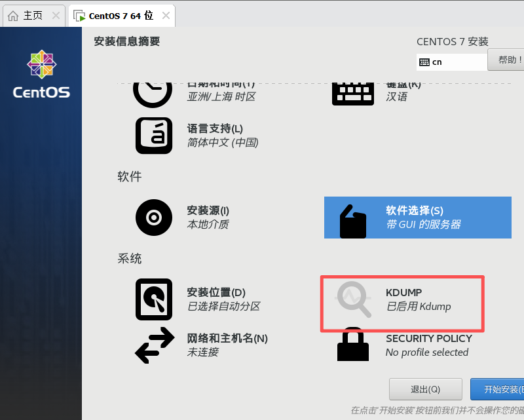Click the Installation Source disc icon

point(154,218)
